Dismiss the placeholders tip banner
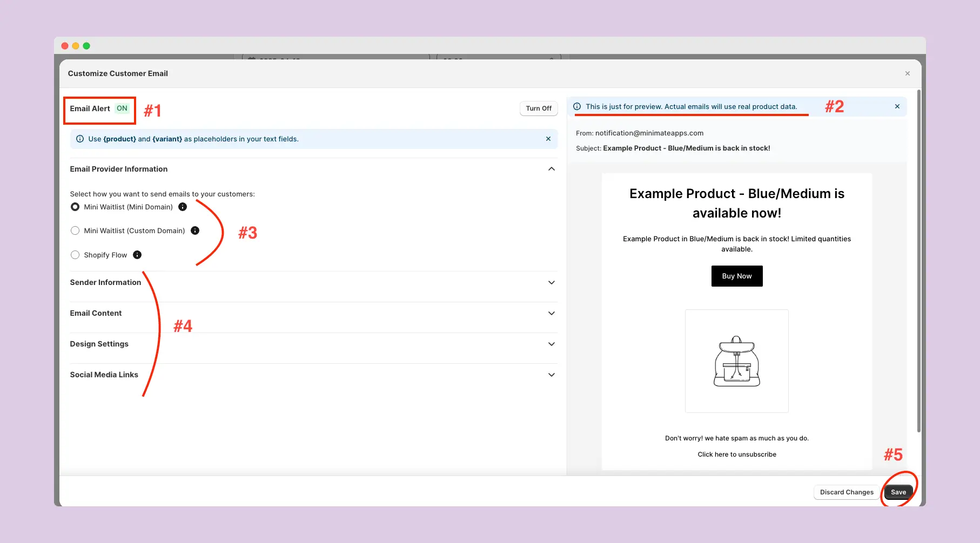This screenshot has height=543, width=980. pos(548,139)
